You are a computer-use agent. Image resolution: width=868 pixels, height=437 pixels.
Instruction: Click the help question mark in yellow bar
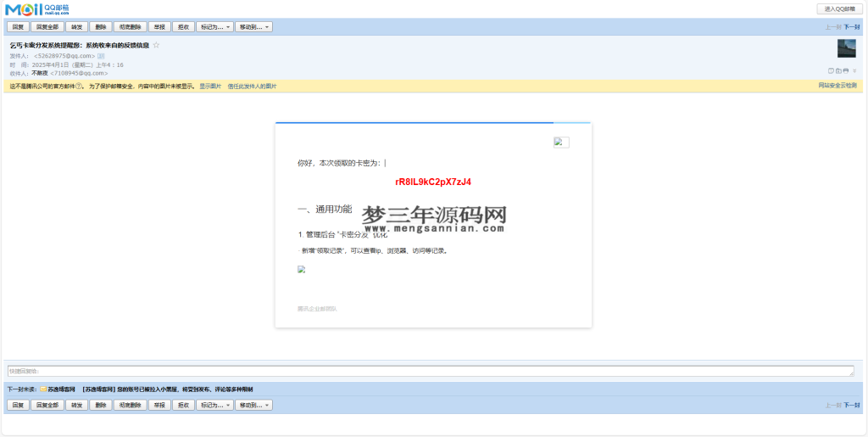[79, 87]
